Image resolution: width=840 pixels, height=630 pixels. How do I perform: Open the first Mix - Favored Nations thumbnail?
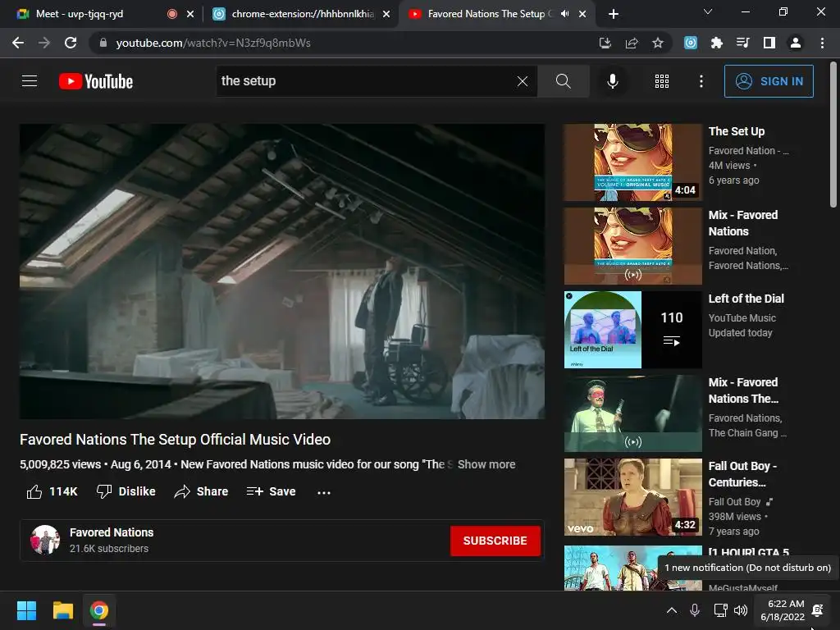click(x=632, y=246)
